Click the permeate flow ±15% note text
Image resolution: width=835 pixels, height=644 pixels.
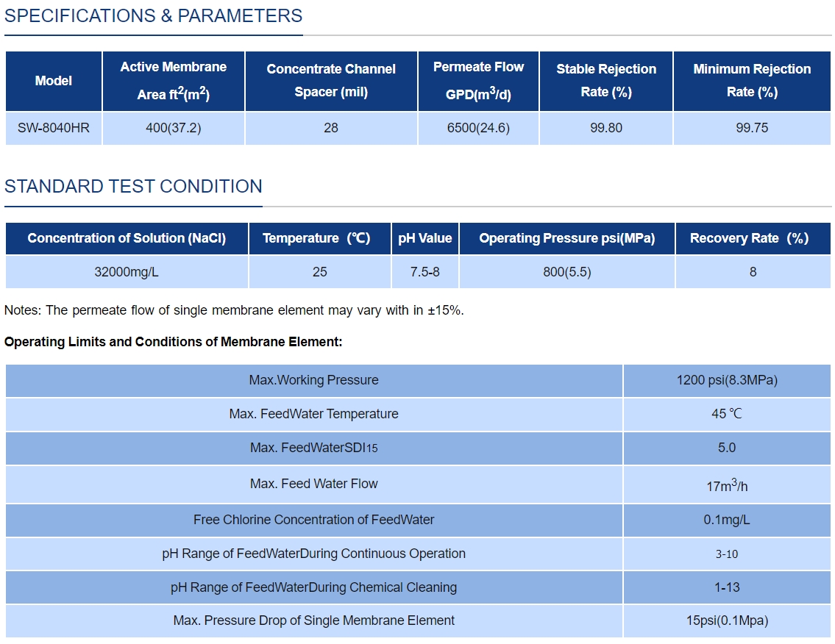[234, 310]
